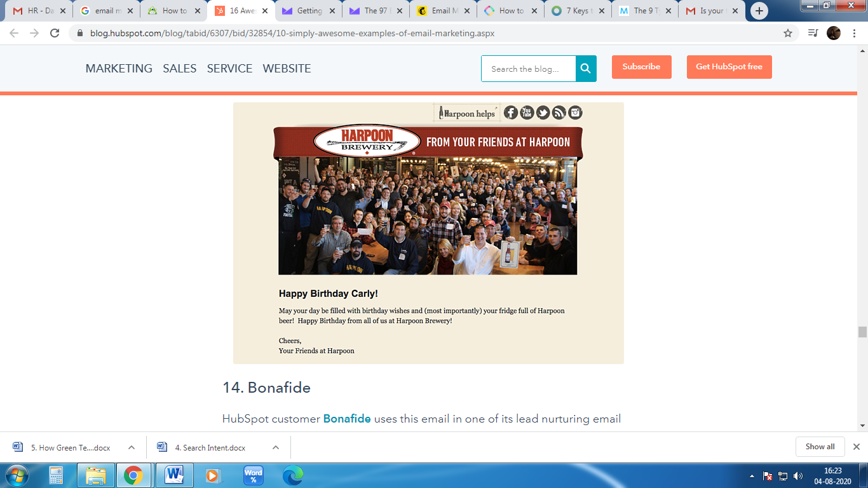Click the Twitter icon in Harpoon email
868x488 pixels.
click(543, 112)
